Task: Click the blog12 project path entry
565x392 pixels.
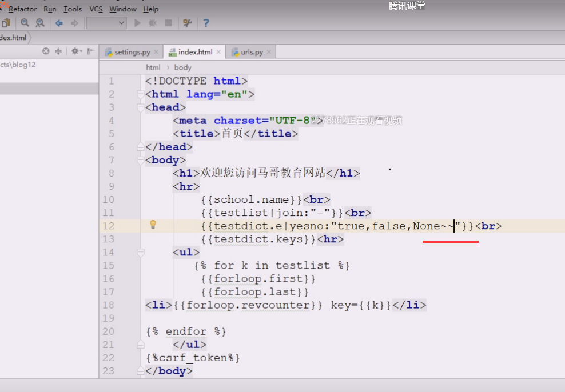Action: tap(18, 65)
